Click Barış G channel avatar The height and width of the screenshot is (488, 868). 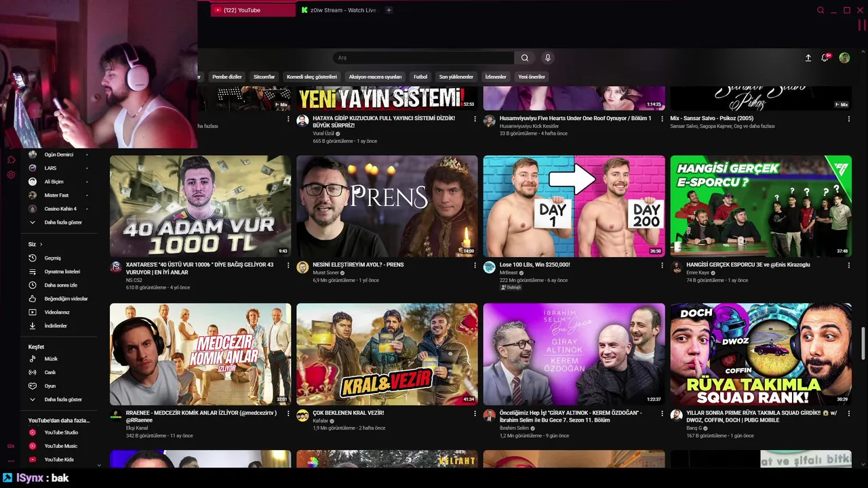coord(676,415)
